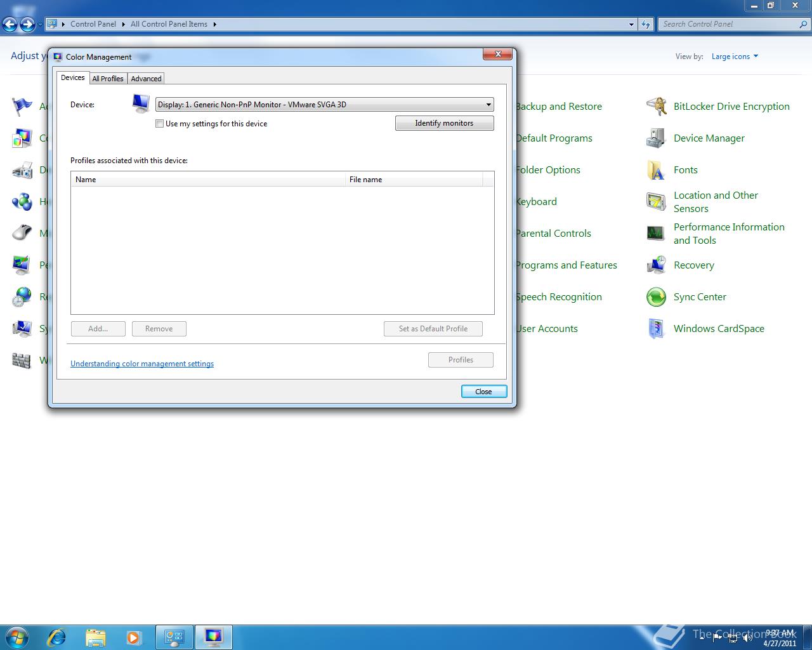This screenshot has height=650, width=812.
Task: Launch Windows Media Player from taskbar
Action: [134, 637]
